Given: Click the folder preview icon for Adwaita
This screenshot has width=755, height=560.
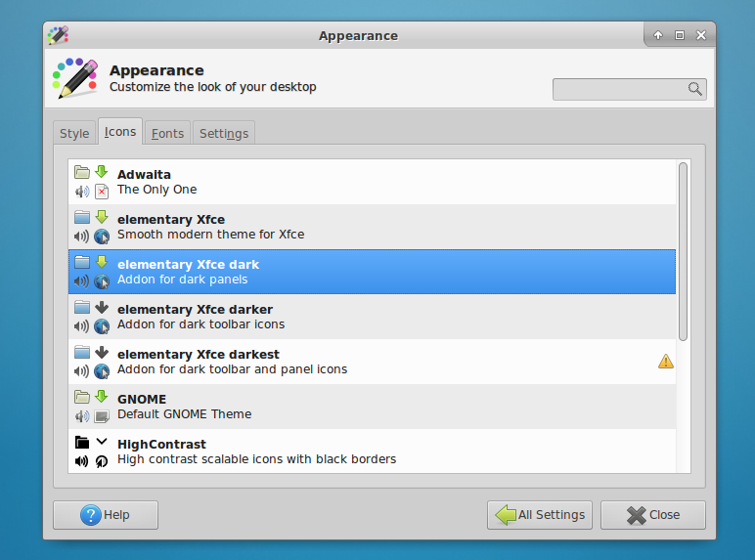Looking at the screenshot, I should pos(82,172).
